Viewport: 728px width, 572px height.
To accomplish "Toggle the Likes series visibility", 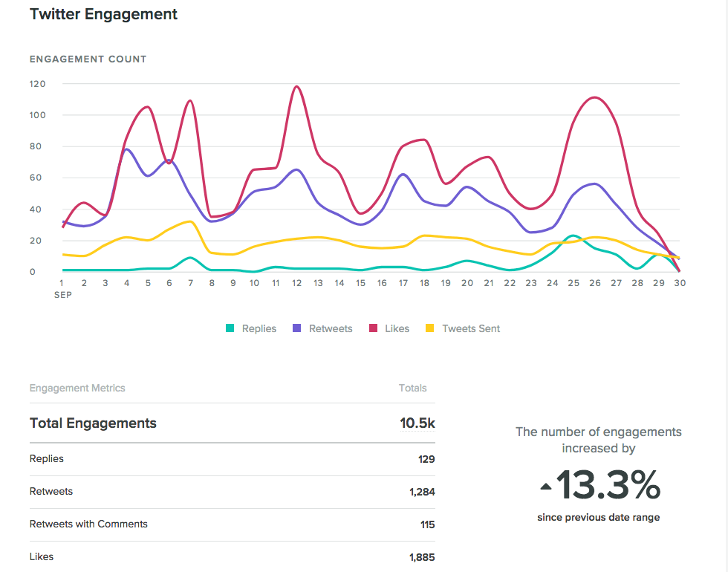I will pyautogui.click(x=389, y=328).
